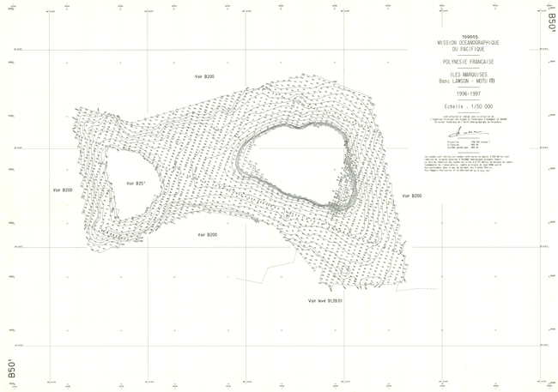
Task: Click the 'POLYNESIE FRANCAISE' heading
Action: 466,63
